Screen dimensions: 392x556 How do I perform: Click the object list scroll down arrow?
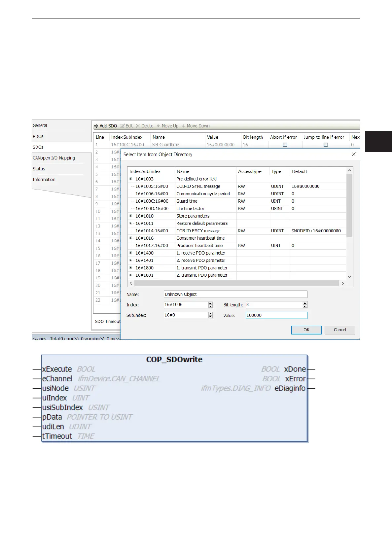[x=349, y=277]
